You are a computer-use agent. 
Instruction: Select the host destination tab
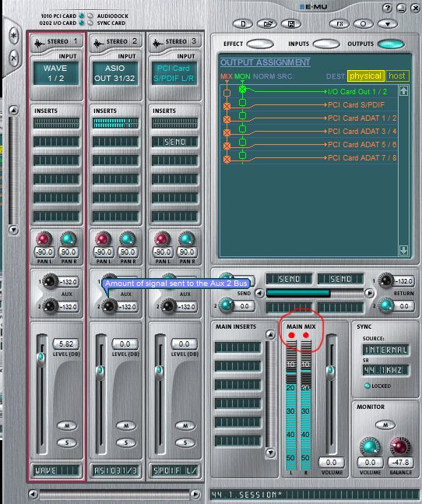pyautogui.click(x=397, y=76)
